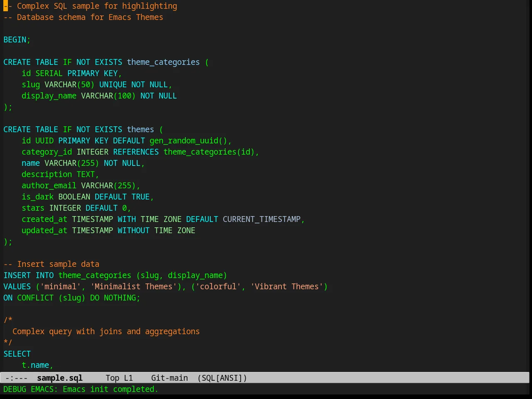Click the 'colorful' string literal
The width and height of the screenshot is (532, 399).
point(218,286)
